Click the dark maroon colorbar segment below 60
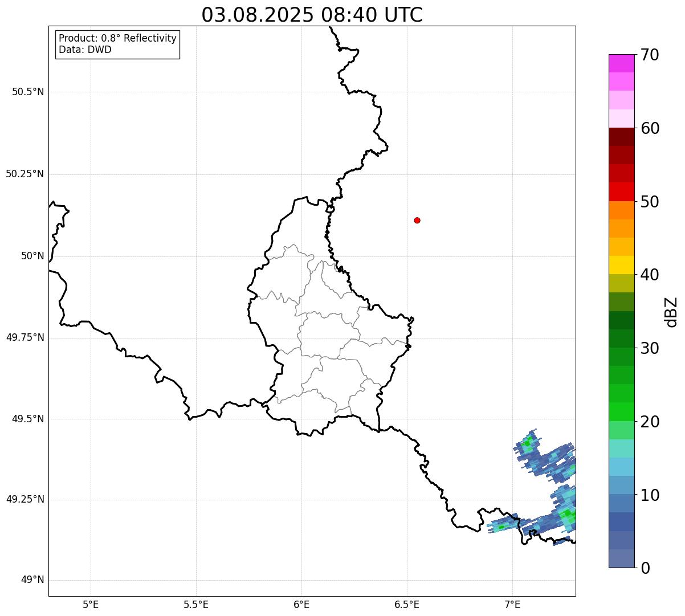 click(621, 137)
